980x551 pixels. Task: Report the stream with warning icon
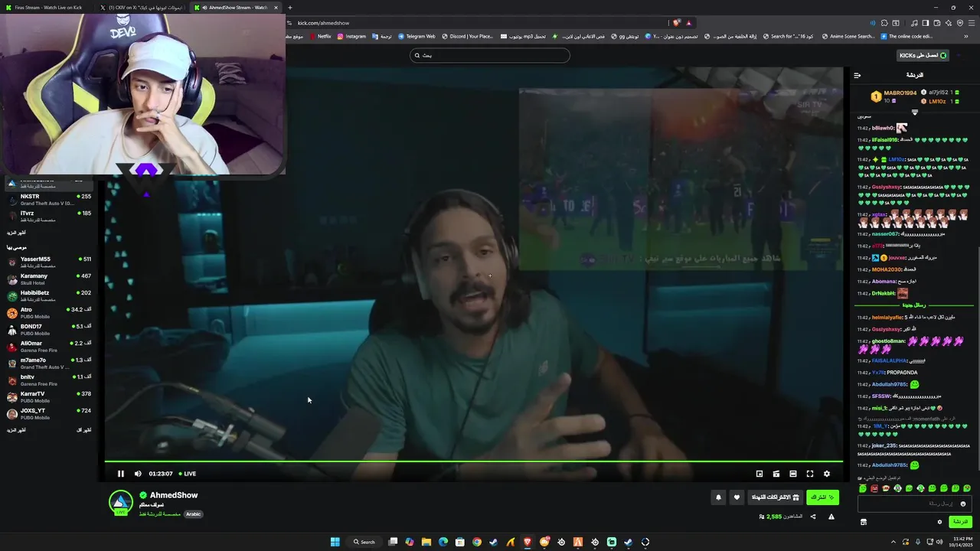click(831, 517)
